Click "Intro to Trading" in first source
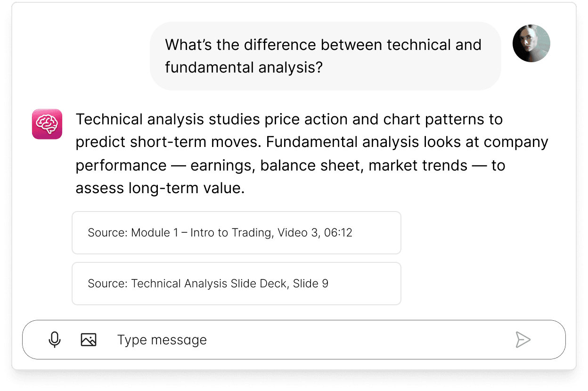The height and width of the screenshot is (391, 588). tap(231, 233)
